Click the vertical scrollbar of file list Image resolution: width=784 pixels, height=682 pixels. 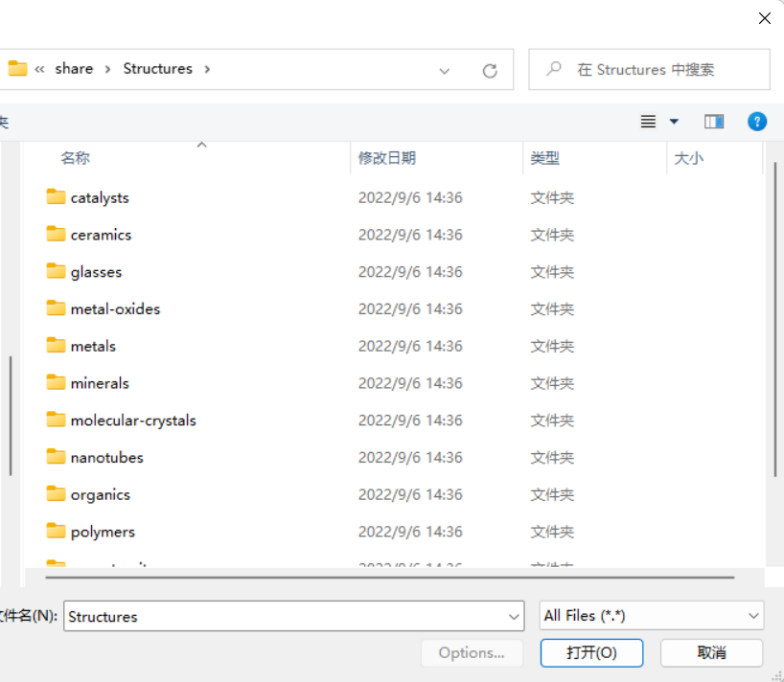click(x=775, y=319)
